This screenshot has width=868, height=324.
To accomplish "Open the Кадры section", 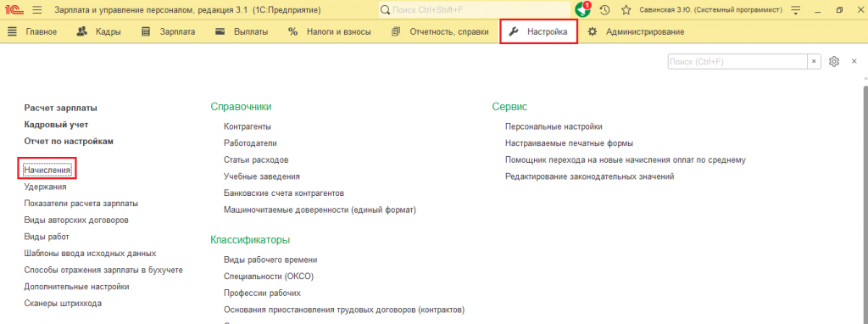I will tap(100, 32).
